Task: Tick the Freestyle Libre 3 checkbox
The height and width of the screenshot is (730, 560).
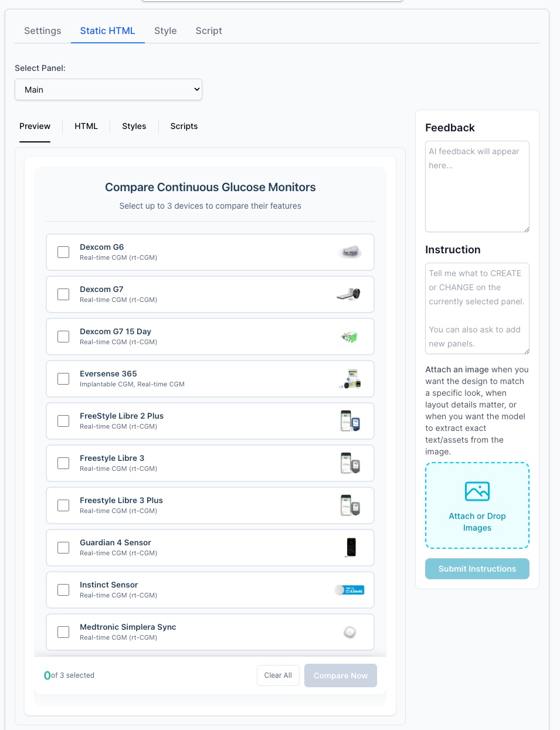Action: click(63, 463)
